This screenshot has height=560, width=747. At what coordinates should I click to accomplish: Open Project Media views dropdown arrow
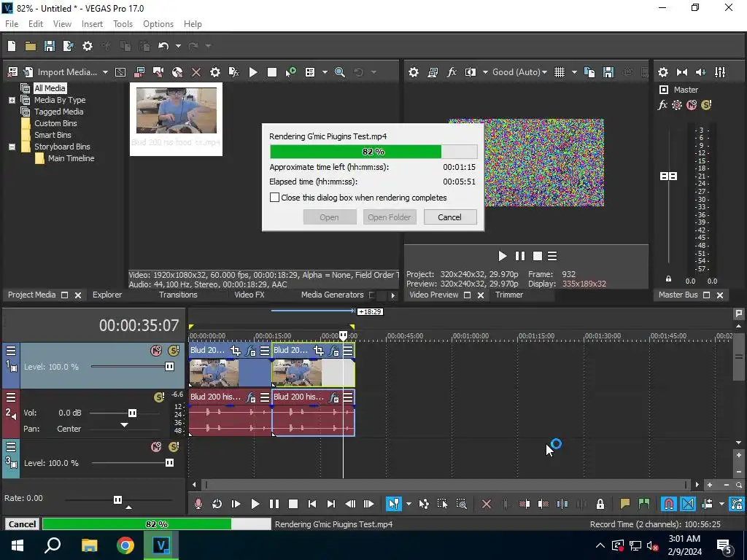click(x=325, y=72)
